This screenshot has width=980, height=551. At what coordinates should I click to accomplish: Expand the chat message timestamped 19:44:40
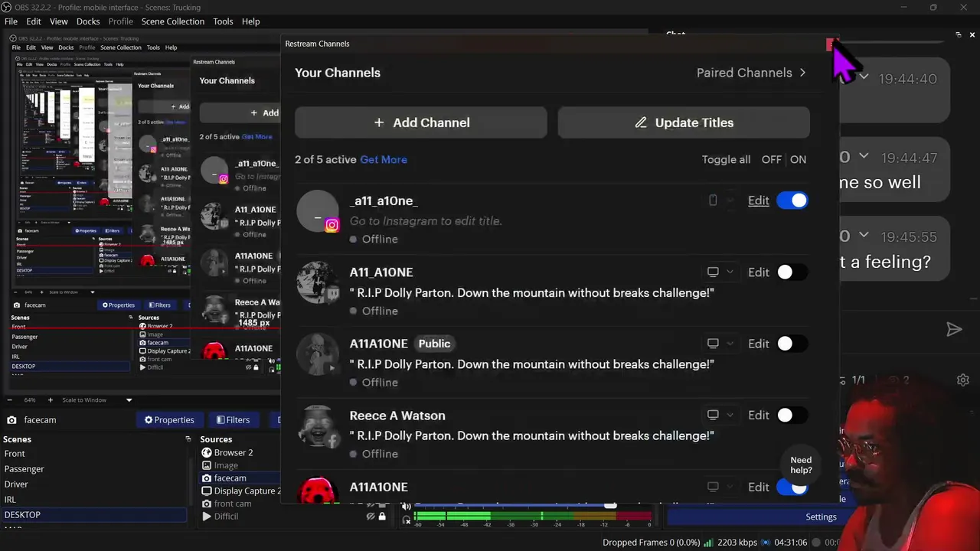point(864,77)
